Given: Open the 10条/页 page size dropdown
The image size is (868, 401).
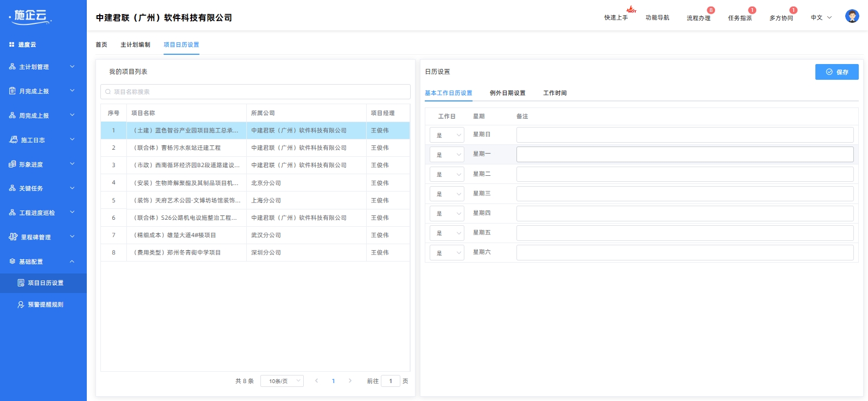Looking at the screenshot, I should click(282, 381).
